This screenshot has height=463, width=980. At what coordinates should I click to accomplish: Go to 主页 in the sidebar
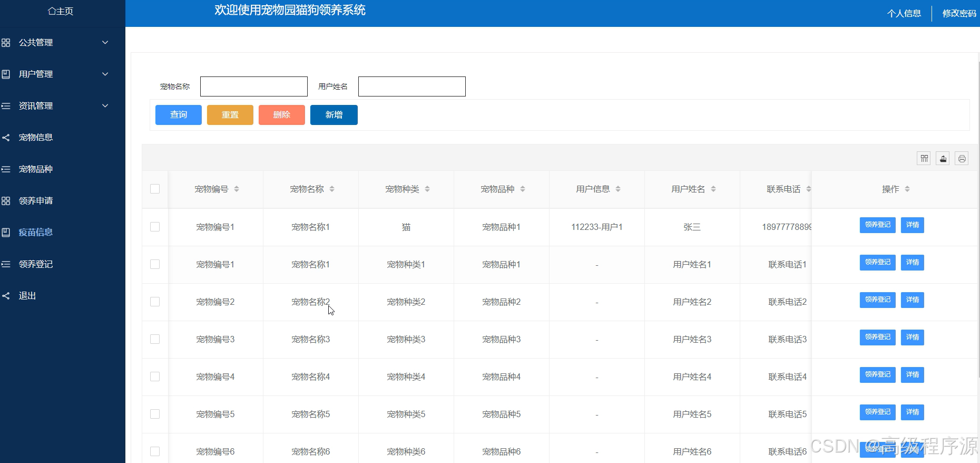pos(61,11)
